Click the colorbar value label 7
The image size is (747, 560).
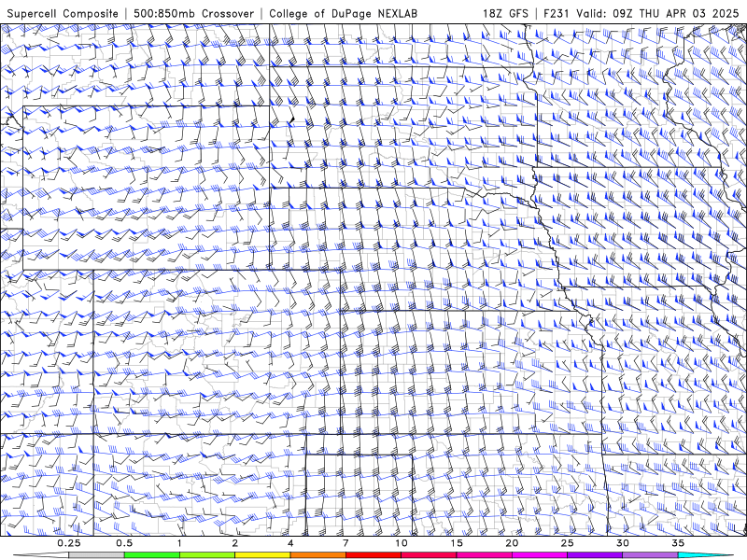tap(345, 543)
